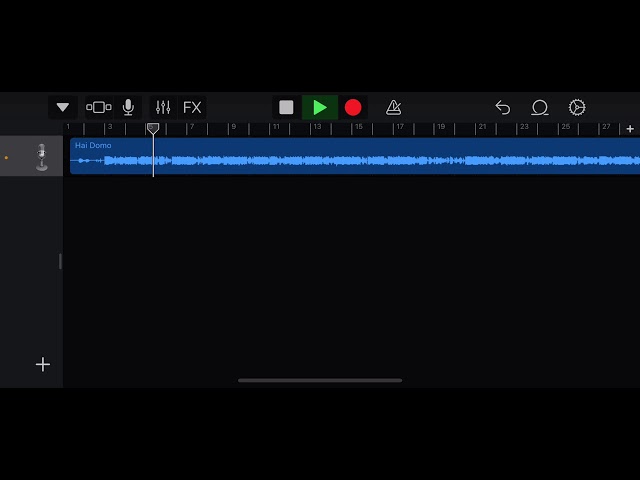Click bar 9 on the timeline ruler
Image resolution: width=640 pixels, height=480 pixels.
pyautogui.click(x=234, y=127)
